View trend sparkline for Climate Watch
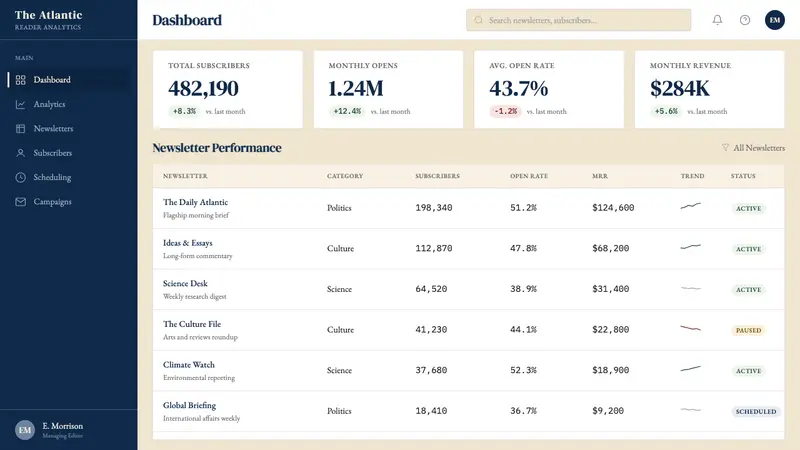800x450 pixels. 690,368
